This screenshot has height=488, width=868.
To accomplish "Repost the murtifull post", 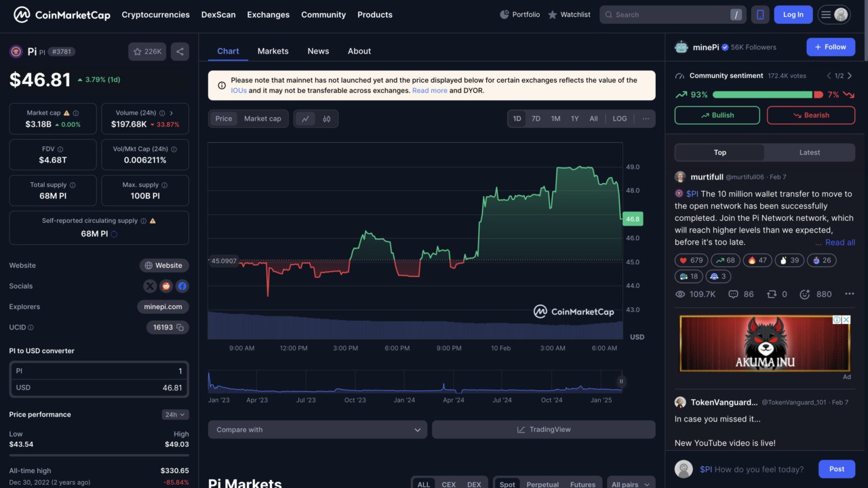I will (777, 294).
